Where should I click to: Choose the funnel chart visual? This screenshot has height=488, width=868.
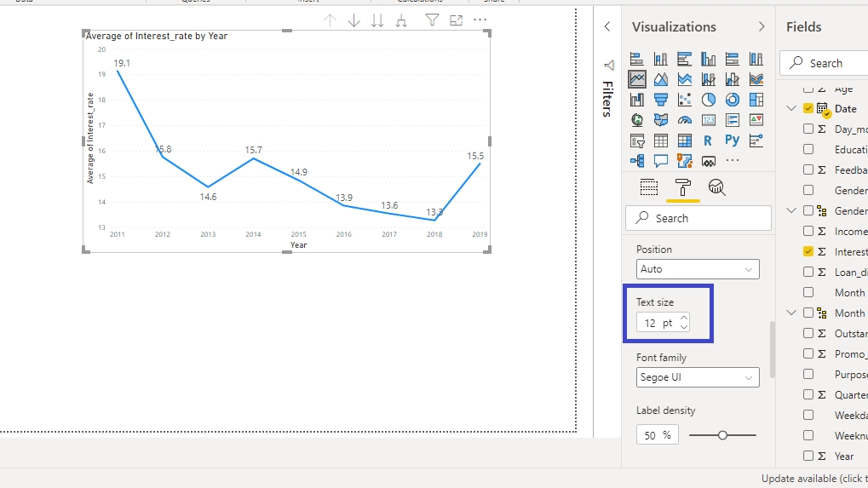(x=661, y=100)
